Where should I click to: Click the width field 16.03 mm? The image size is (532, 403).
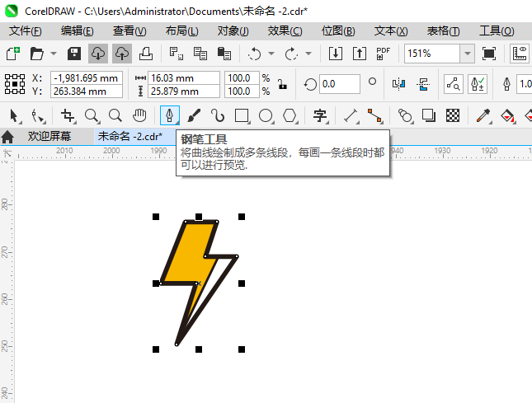click(184, 78)
